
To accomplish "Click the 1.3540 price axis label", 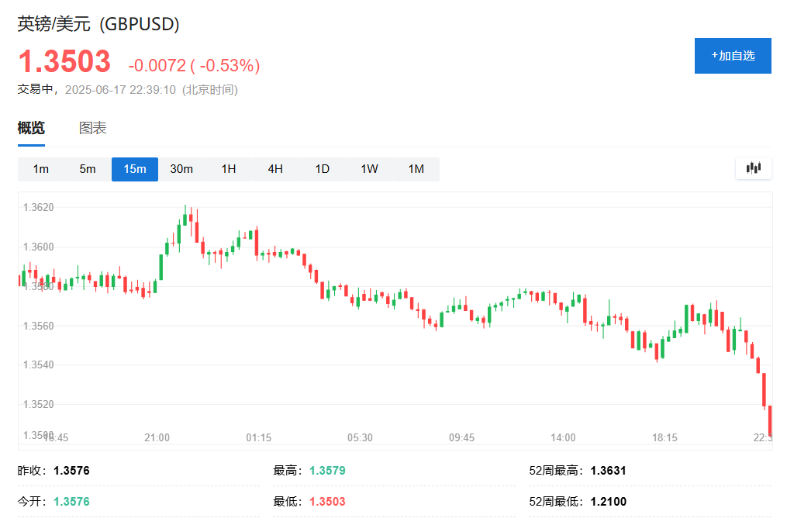I will [x=39, y=364].
